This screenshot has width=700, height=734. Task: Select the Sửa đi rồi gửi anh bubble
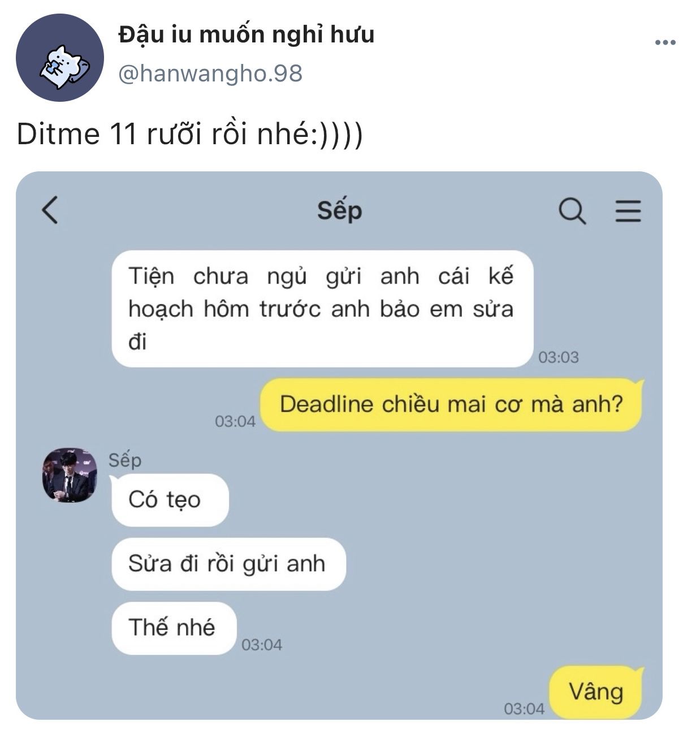(x=228, y=564)
